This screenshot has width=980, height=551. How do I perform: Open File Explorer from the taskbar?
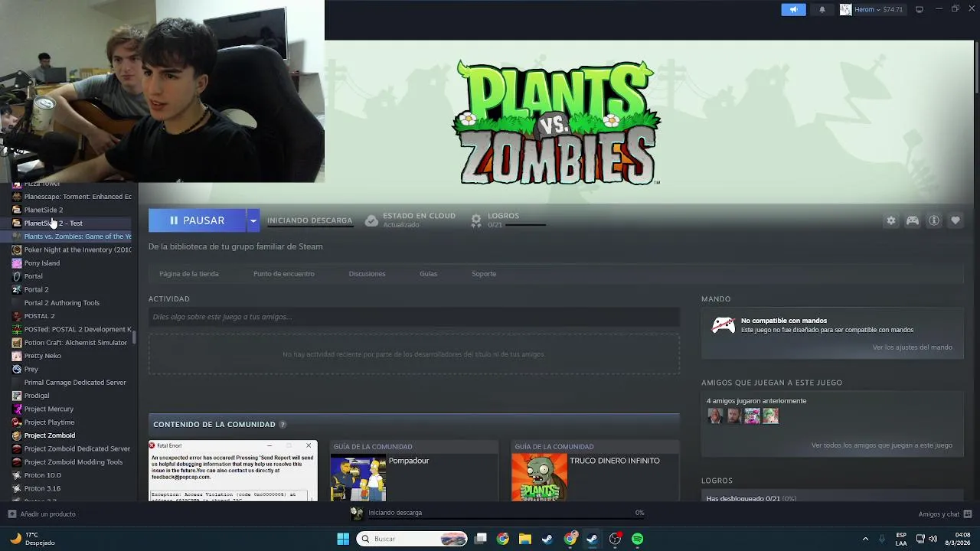coord(525,539)
